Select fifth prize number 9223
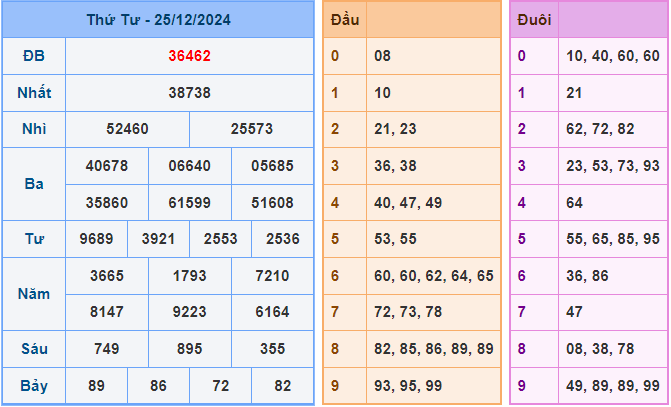 189,312
